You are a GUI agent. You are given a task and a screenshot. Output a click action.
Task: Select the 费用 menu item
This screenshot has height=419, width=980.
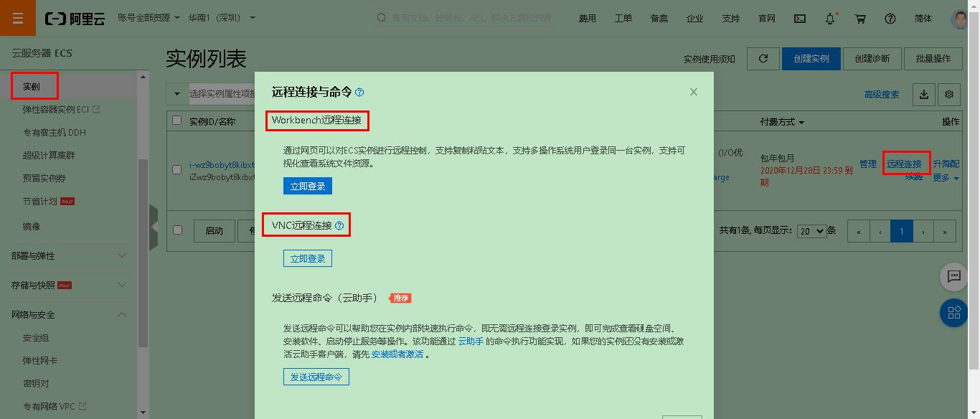(587, 18)
